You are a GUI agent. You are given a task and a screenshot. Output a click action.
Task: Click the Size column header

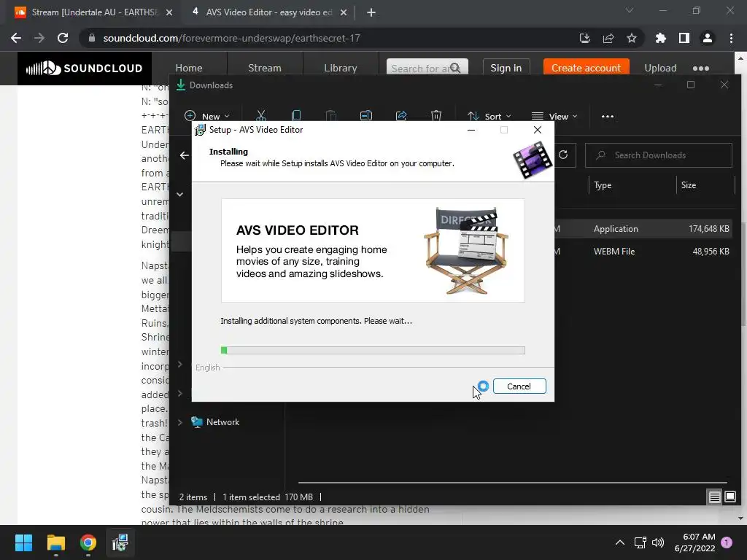(689, 185)
